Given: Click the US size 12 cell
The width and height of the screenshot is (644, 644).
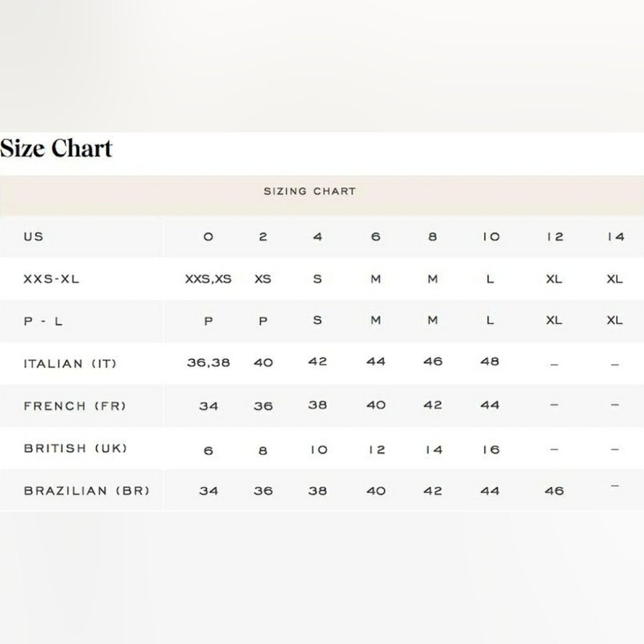Looking at the screenshot, I should click(x=555, y=237).
